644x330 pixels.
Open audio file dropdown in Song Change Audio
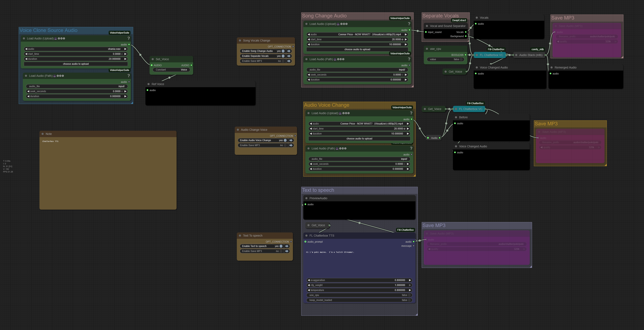[357, 34]
